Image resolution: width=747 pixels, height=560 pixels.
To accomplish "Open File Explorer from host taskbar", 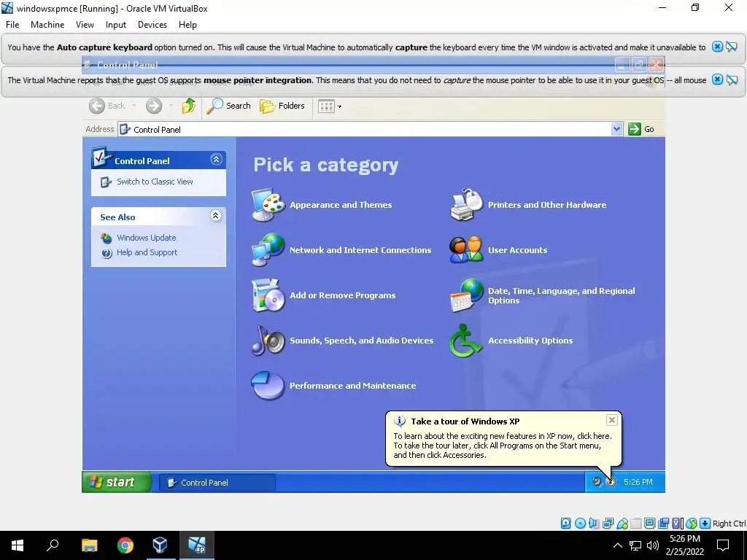I will (90, 545).
